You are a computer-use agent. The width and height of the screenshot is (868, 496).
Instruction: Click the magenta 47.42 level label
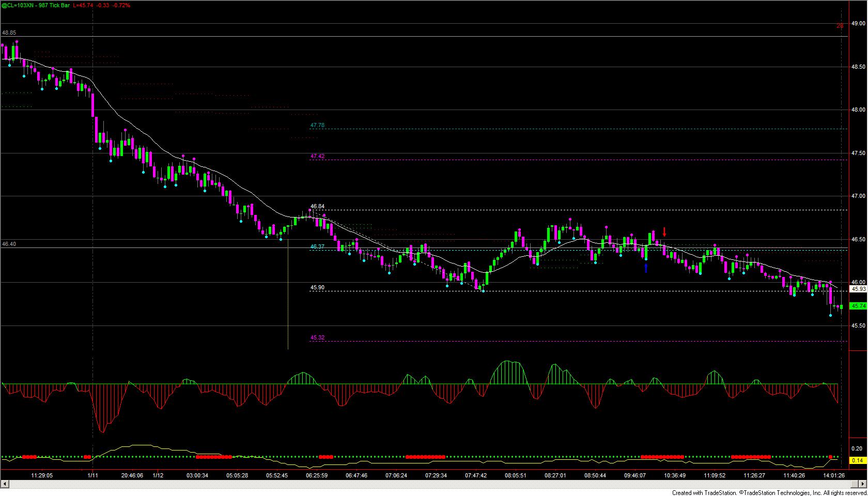point(317,156)
